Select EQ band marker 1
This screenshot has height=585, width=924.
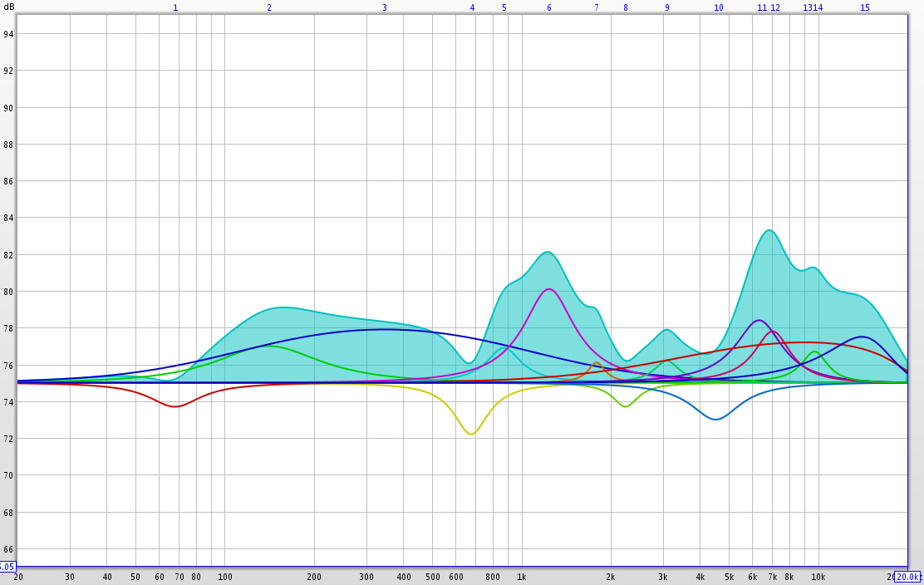click(x=174, y=8)
